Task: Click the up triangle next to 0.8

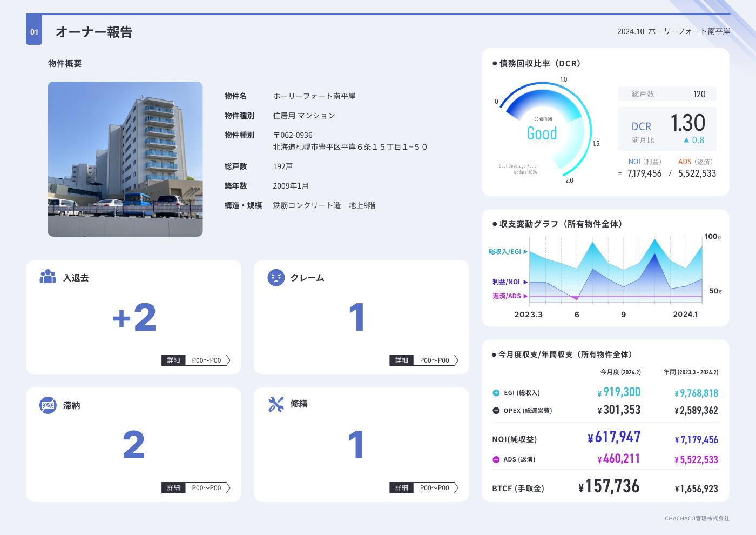Action: pyautogui.click(x=686, y=140)
